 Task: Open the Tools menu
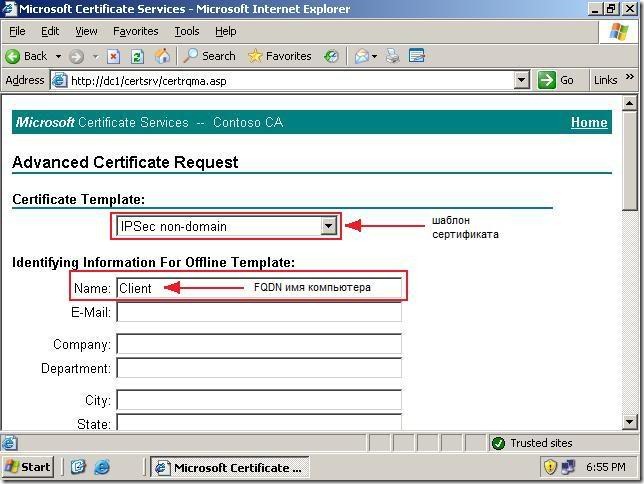tap(187, 31)
